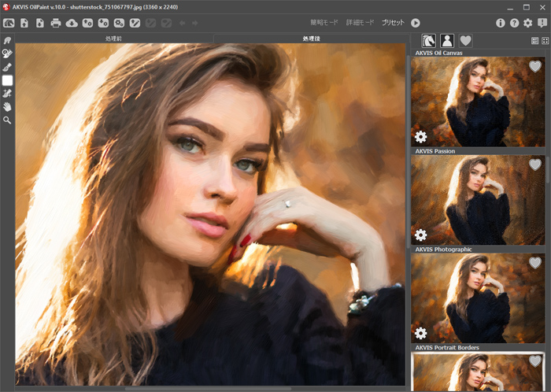Switch to 詳細モード advanced mode
Image resolution: width=551 pixels, height=392 pixels.
tap(360, 23)
